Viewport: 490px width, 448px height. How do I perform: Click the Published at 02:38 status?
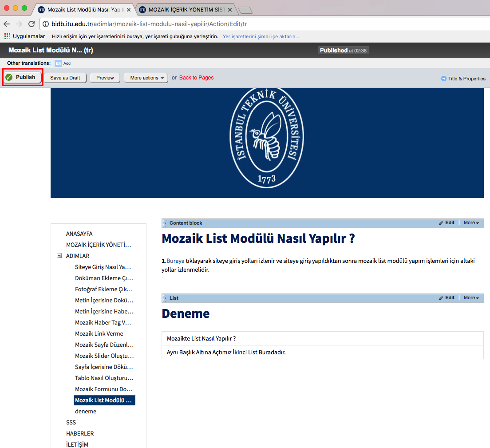tap(343, 50)
